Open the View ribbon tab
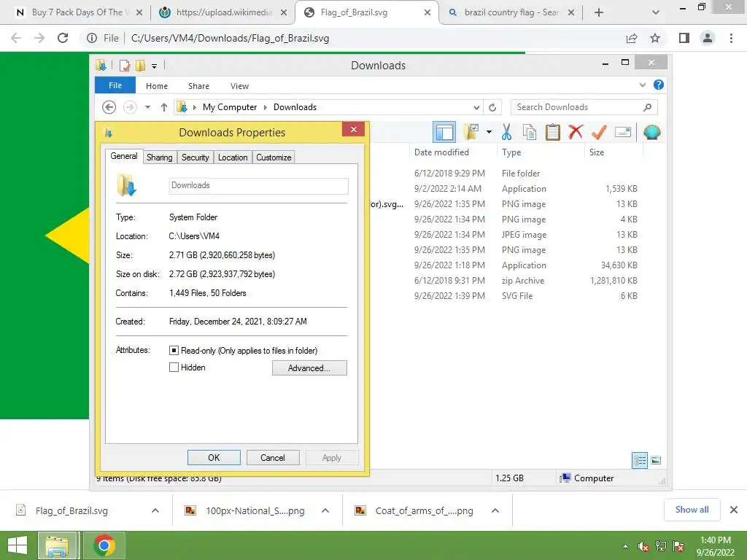Image resolution: width=747 pixels, height=560 pixels. 239,86
